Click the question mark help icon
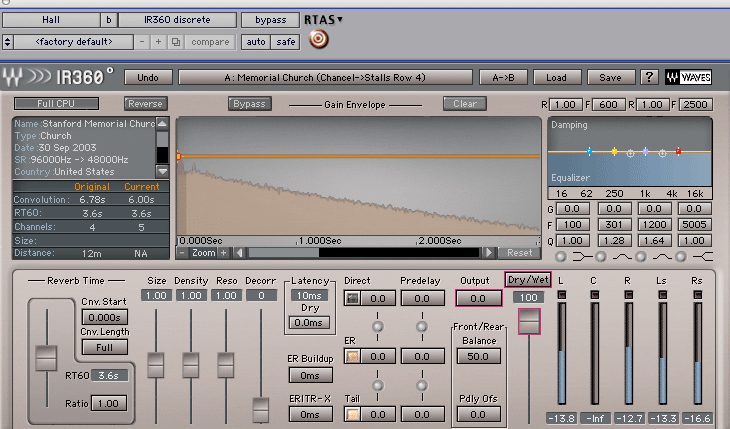 tap(649, 77)
